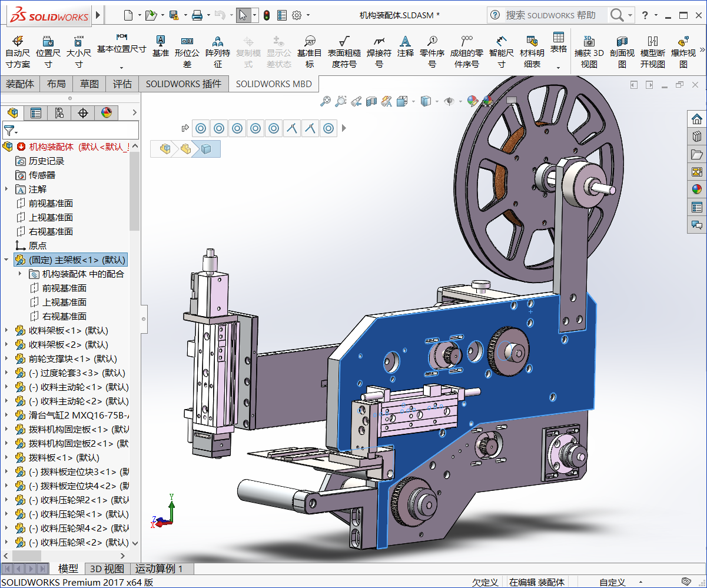Select the Weld Symbol tool (焊接符号)
The image size is (707, 588).
tap(379, 51)
